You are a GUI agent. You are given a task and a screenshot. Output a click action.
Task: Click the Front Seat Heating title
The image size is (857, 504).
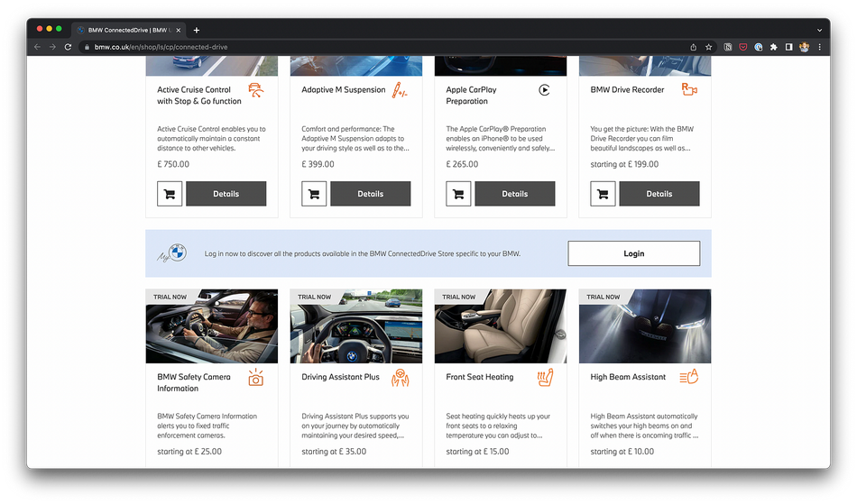tap(479, 377)
